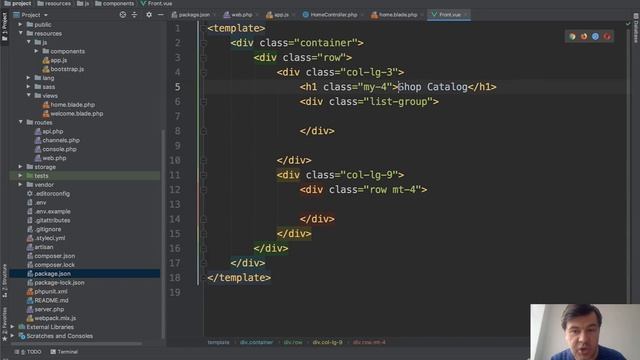Viewport: 640px width, 360px height.
Task: Expand the sass folder
Action: (x=29, y=87)
